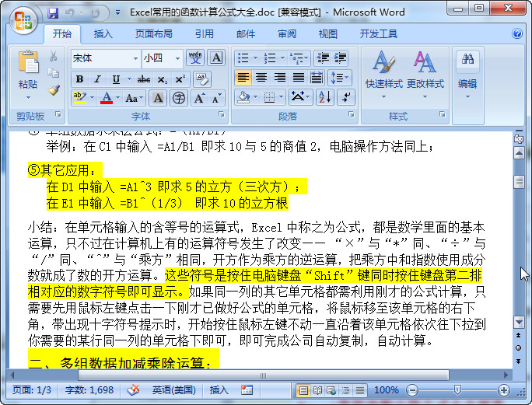Cut selection with scissors icon
This screenshot has width=532, height=405.
point(53,56)
